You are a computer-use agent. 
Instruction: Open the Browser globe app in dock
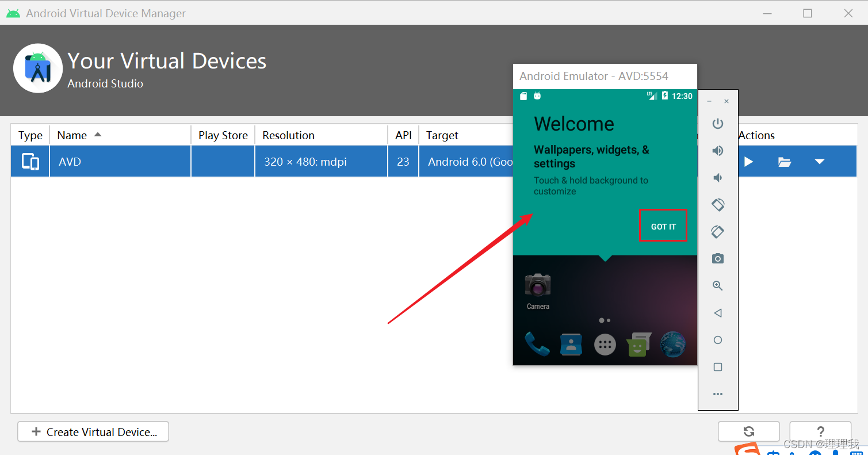[672, 344]
